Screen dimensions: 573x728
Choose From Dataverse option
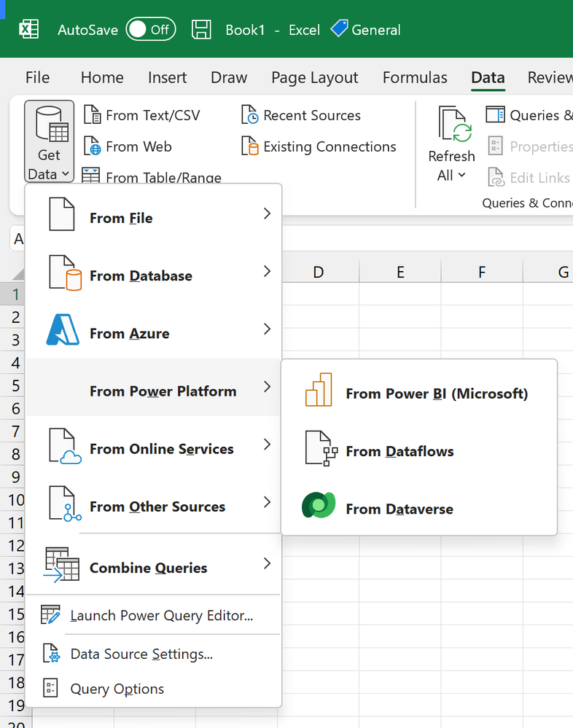(419, 505)
